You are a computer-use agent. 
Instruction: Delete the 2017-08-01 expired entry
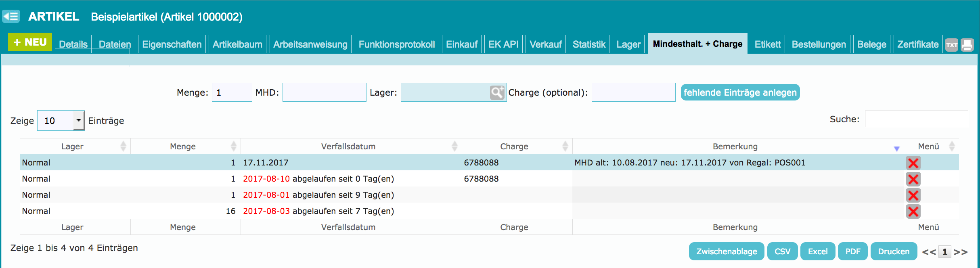point(913,195)
